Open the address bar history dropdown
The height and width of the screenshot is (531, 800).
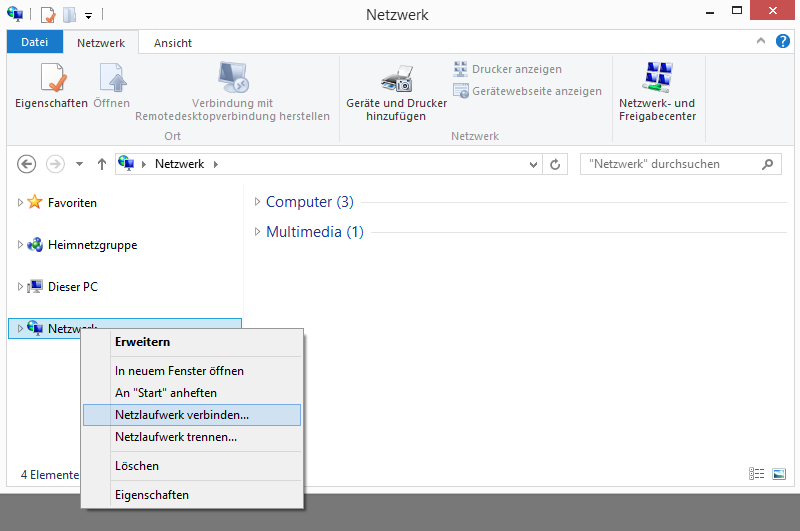[533, 164]
